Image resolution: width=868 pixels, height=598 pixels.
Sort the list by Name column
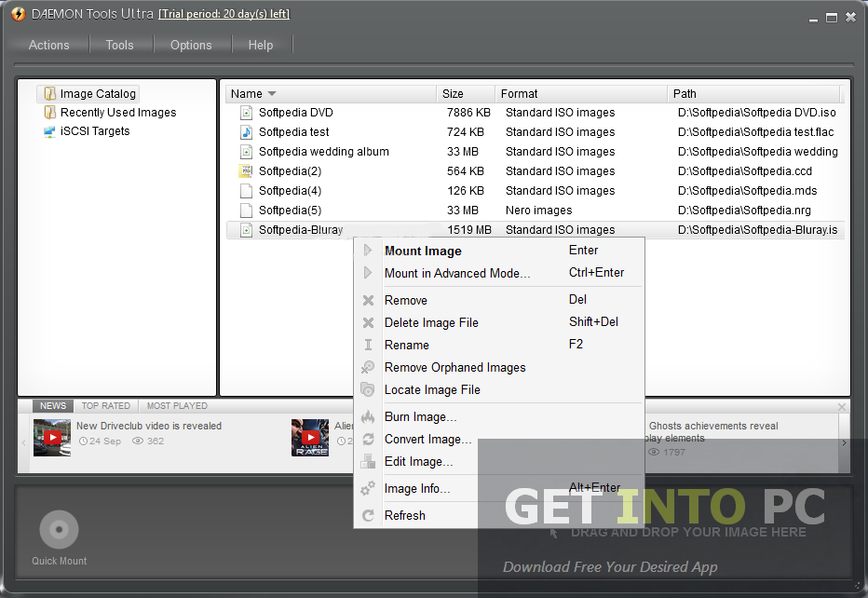[x=331, y=93]
